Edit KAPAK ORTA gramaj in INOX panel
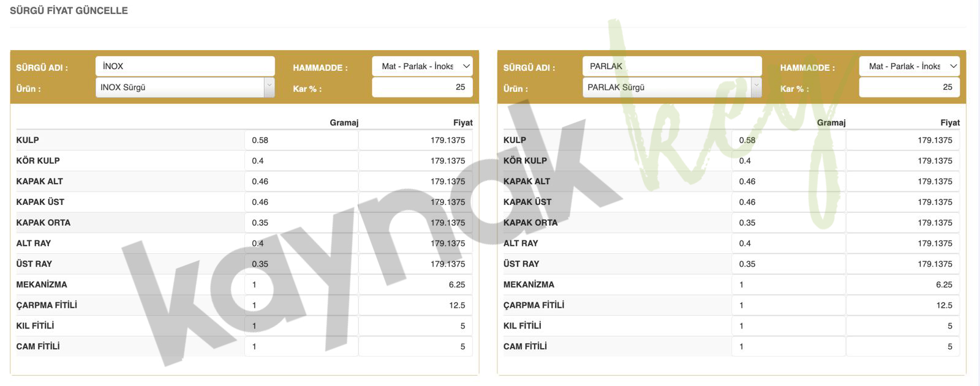This screenshot has width=980, height=386. click(301, 223)
